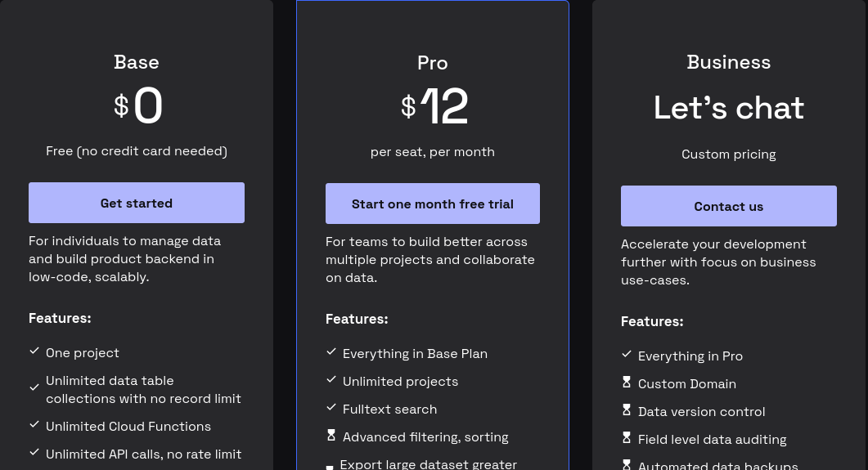
Task: Click checkmark next to Unlimited data table collections
Action: (x=34, y=387)
